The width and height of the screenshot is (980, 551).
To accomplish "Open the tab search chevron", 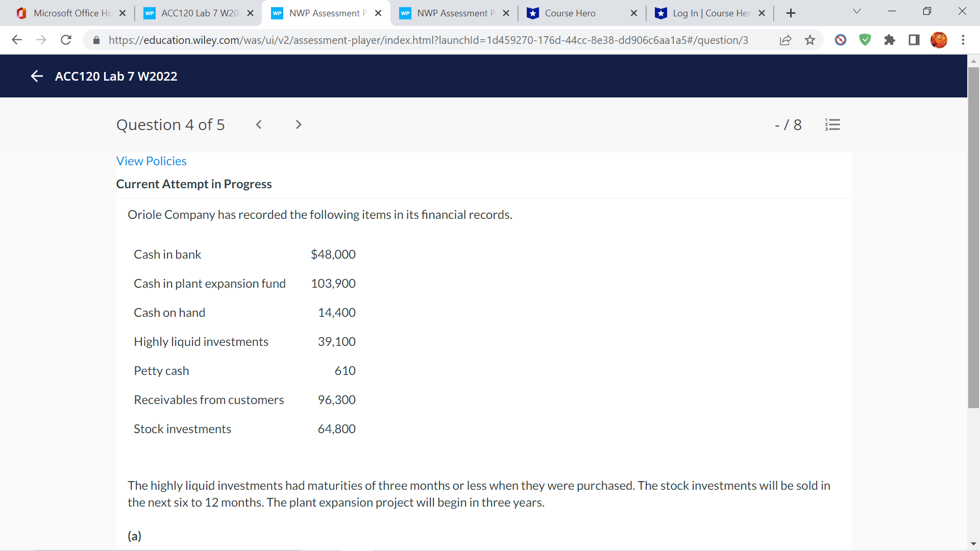I will [x=856, y=11].
